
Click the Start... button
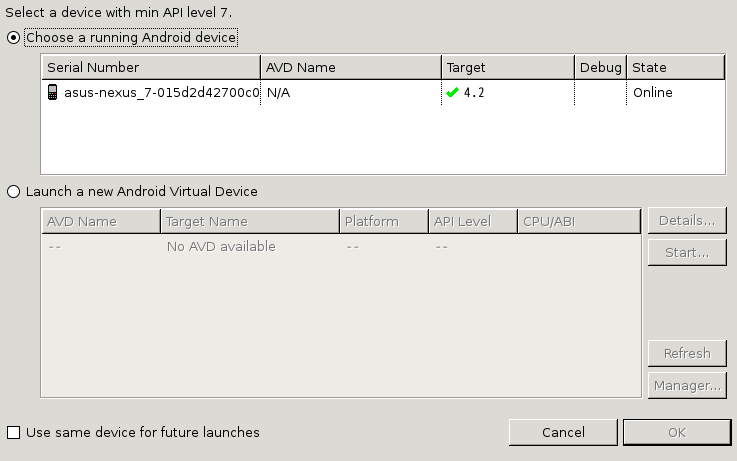(x=687, y=253)
